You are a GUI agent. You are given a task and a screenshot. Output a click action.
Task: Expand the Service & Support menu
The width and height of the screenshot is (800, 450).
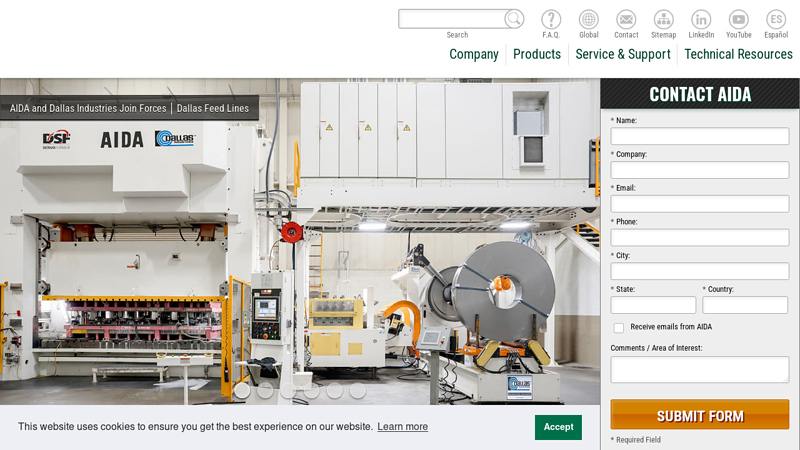[623, 54]
